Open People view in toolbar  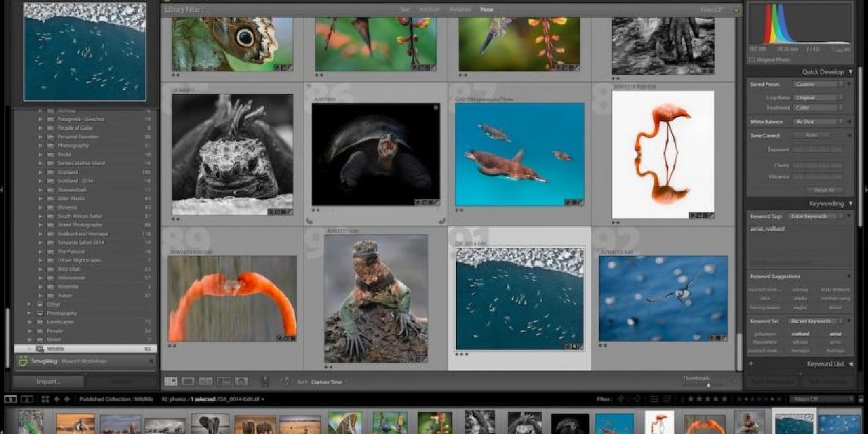tap(241, 382)
